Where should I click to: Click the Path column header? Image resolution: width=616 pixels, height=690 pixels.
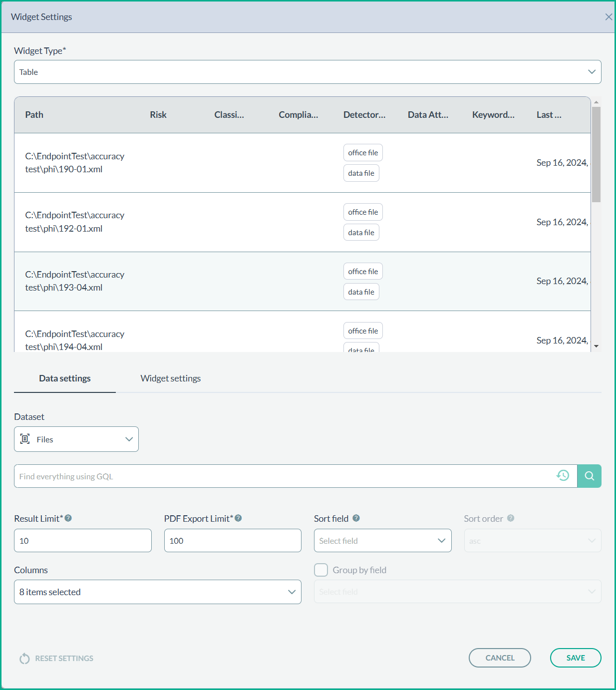(x=34, y=115)
